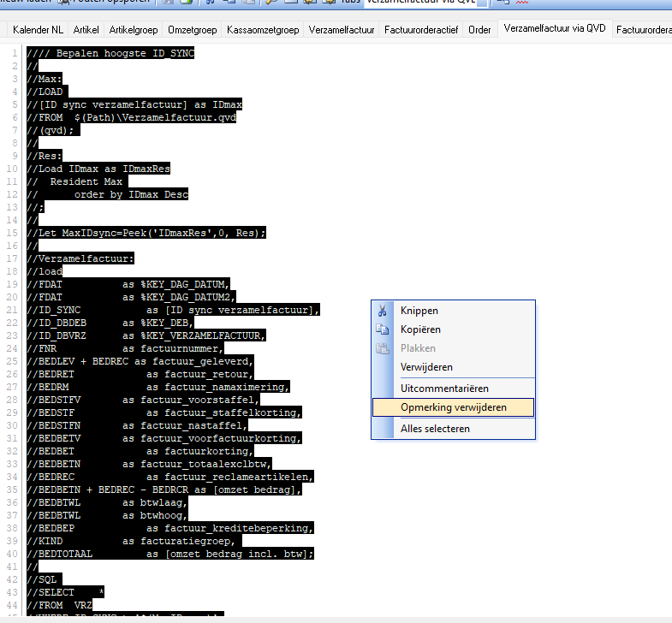This screenshot has width=672, height=623.
Task: Click the '//Res:' comment line
Action: click(x=45, y=156)
